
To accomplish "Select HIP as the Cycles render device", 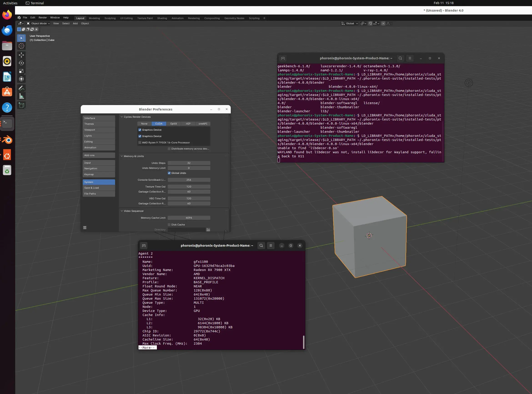I will 188,124.
